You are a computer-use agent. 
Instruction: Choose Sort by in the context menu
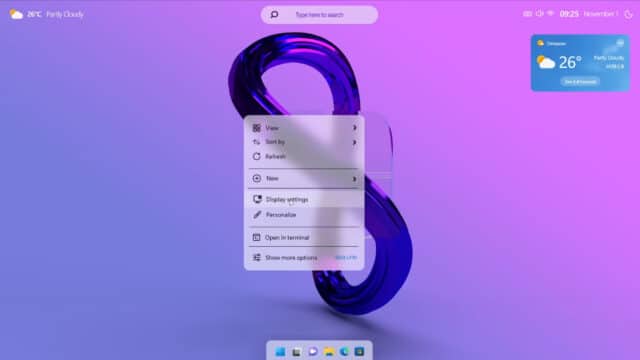304,142
